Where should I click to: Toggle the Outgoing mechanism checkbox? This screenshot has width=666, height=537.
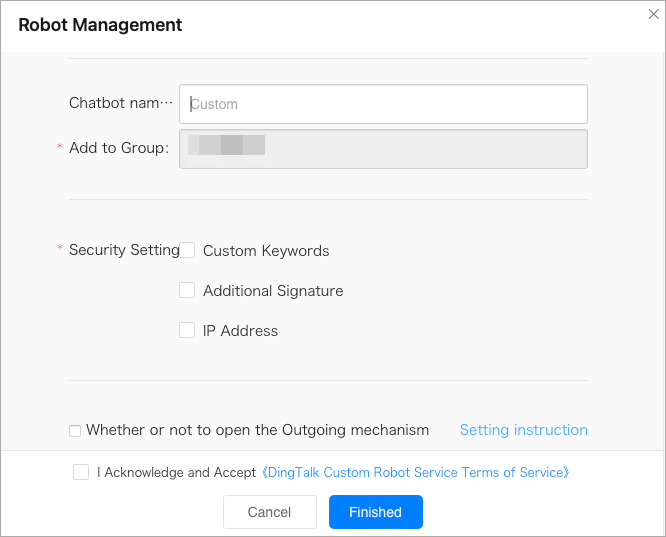[75, 431]
